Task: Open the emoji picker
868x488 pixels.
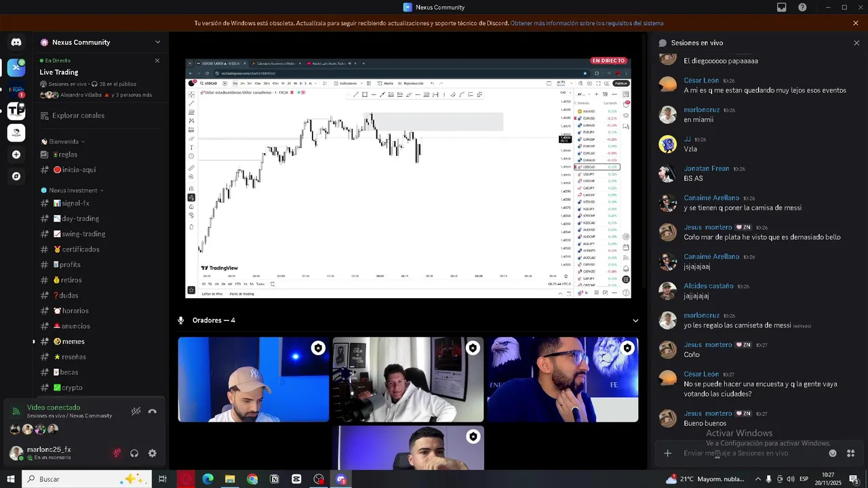Action: point(833,453)
